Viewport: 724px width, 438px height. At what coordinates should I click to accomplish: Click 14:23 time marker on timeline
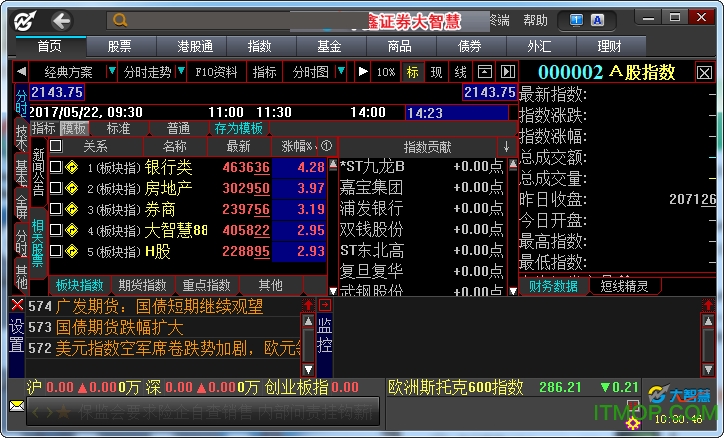pyautogui.click(x=456, y=113)
